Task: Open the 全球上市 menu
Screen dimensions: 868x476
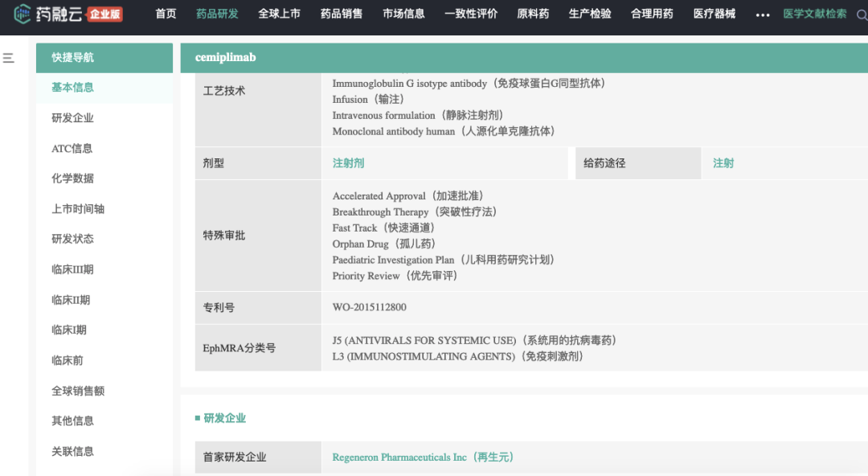Action: (x=279, y=14)
